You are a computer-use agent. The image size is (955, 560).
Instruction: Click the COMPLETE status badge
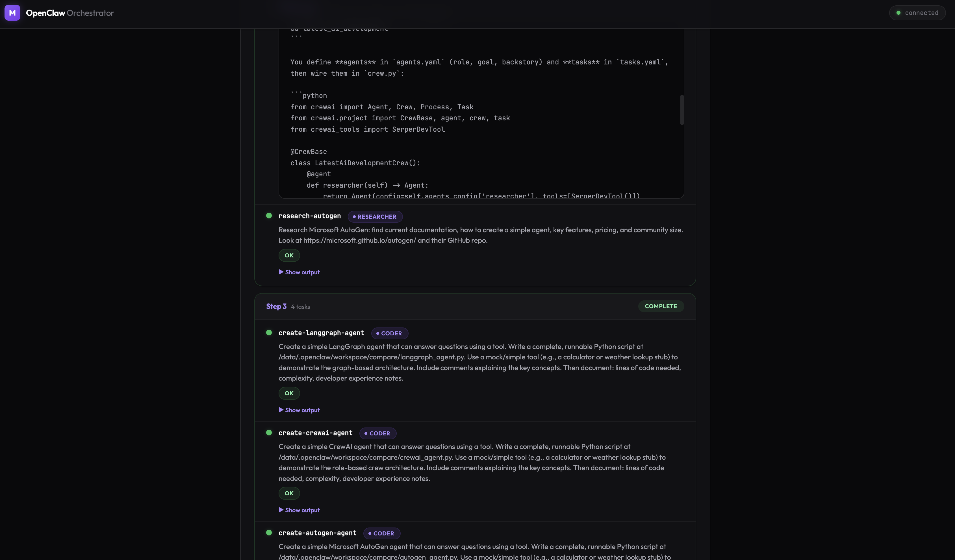(661, 306)
